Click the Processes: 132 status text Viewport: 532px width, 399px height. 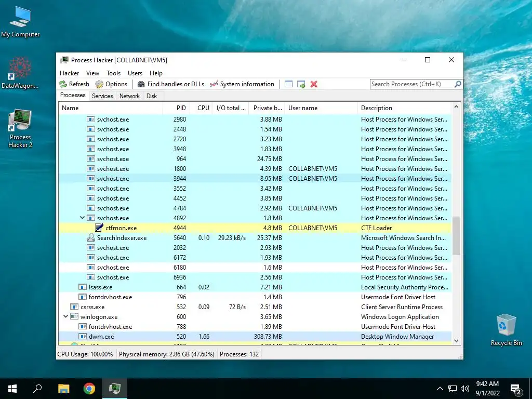tap(239, 354)
